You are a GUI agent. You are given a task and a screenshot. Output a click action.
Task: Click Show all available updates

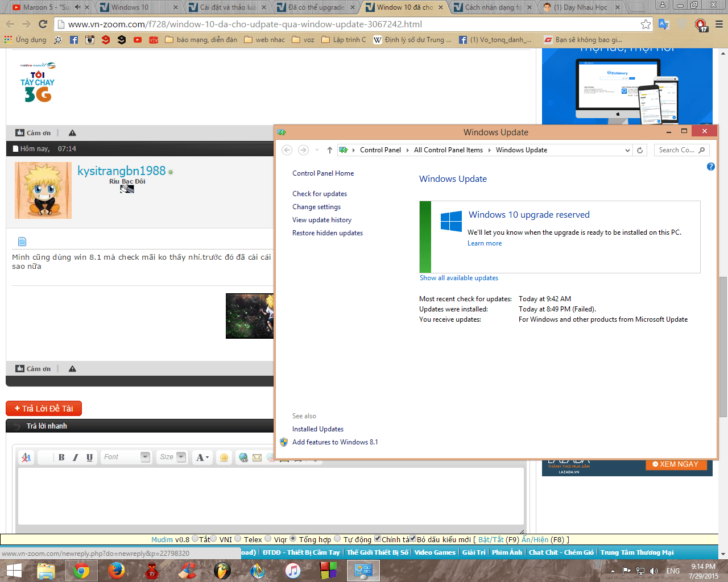click(x=459, y=278)
